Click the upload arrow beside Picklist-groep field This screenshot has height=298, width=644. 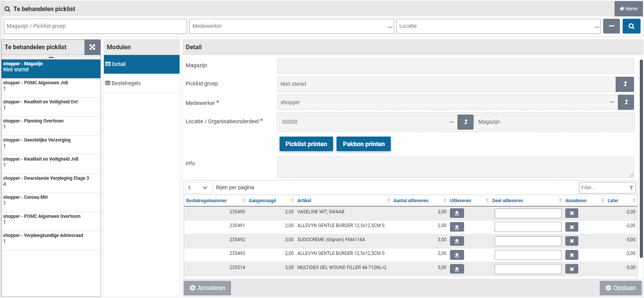coord(625,84)
